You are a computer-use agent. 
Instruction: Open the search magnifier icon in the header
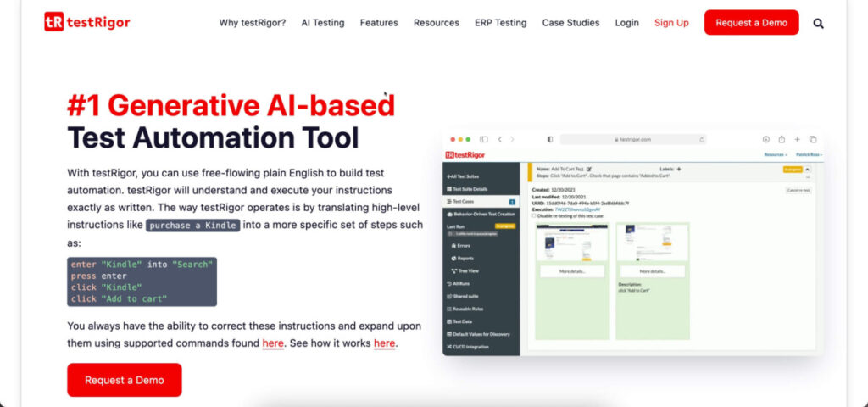click(818, 23)
